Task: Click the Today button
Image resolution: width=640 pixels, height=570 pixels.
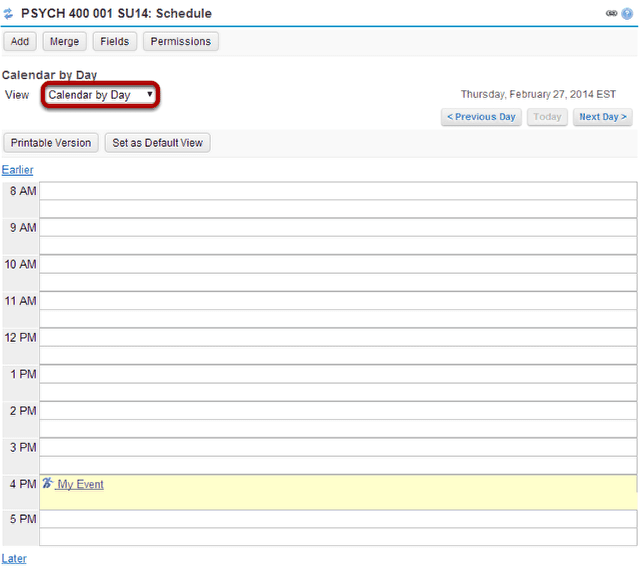Action: click(x=547, y=117)
